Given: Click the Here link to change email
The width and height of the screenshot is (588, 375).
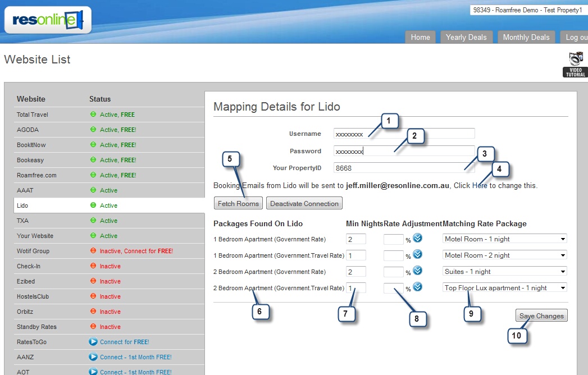Looking at the screenshot, I should pos(480,185).
